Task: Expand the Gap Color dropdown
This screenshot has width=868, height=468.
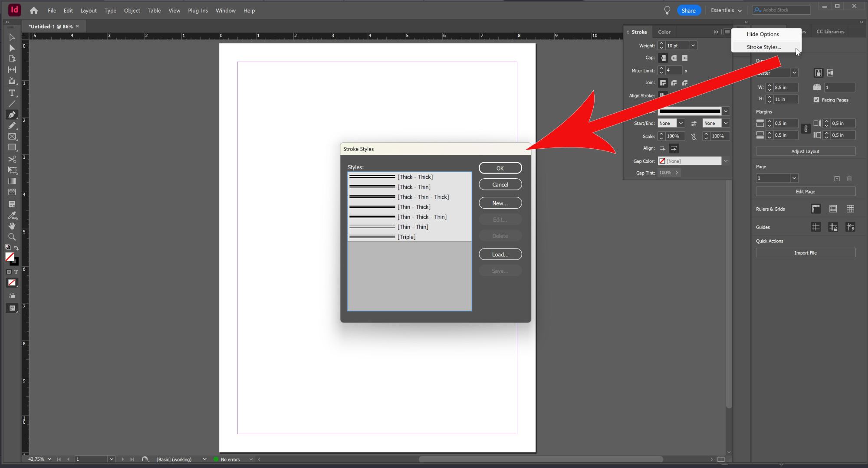Action: [725, 161]
